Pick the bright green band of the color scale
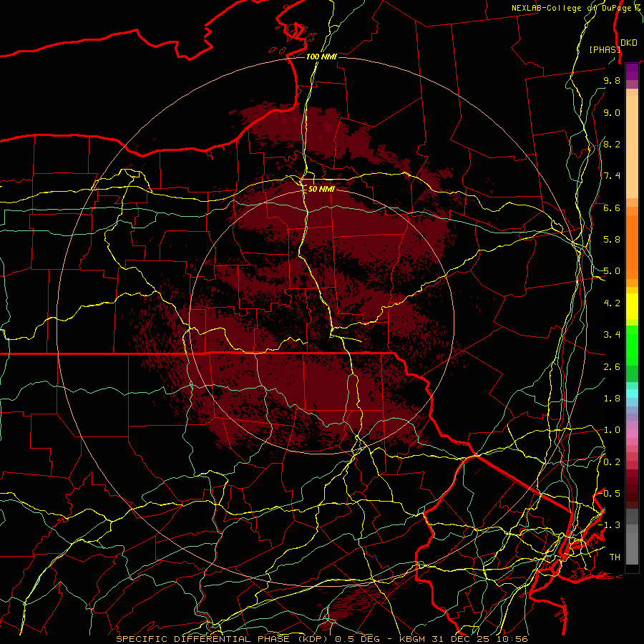The width and height of the screenshot is (644, 644). point(632,345)
